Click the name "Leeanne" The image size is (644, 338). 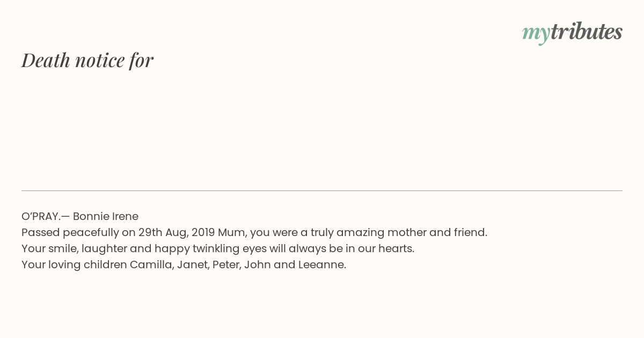[321, 264]
